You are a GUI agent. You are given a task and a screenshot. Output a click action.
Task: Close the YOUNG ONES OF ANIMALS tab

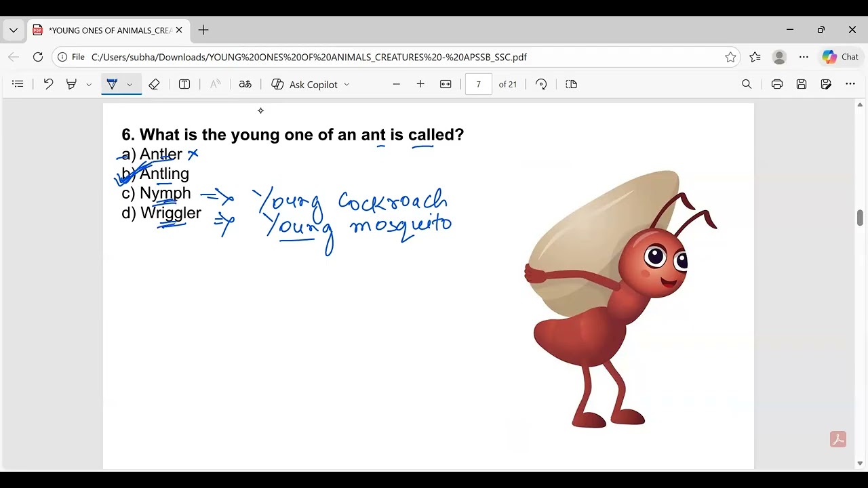[179, 30]
